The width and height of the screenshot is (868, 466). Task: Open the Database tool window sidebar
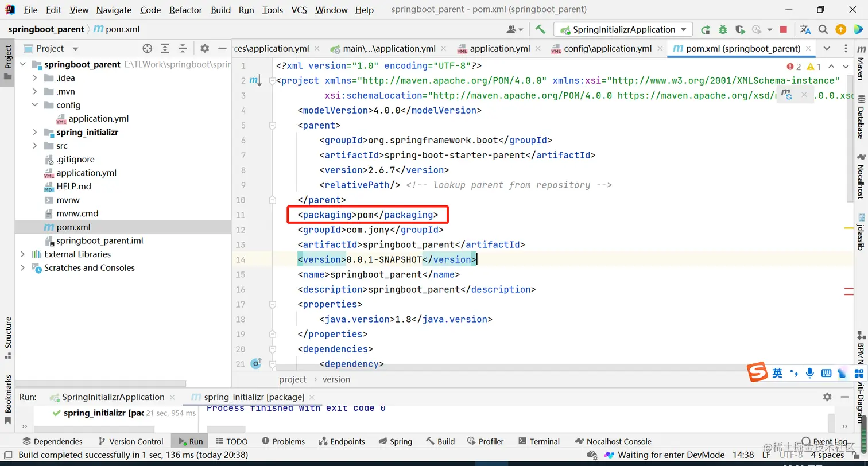pyautogui.click(x=861, y=118)
